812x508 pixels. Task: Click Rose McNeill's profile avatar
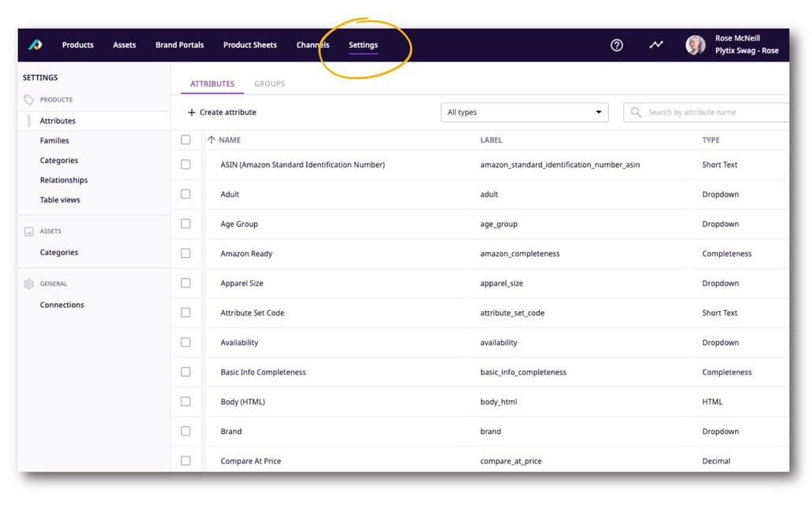pyautogui.click(x=695, y=45)
